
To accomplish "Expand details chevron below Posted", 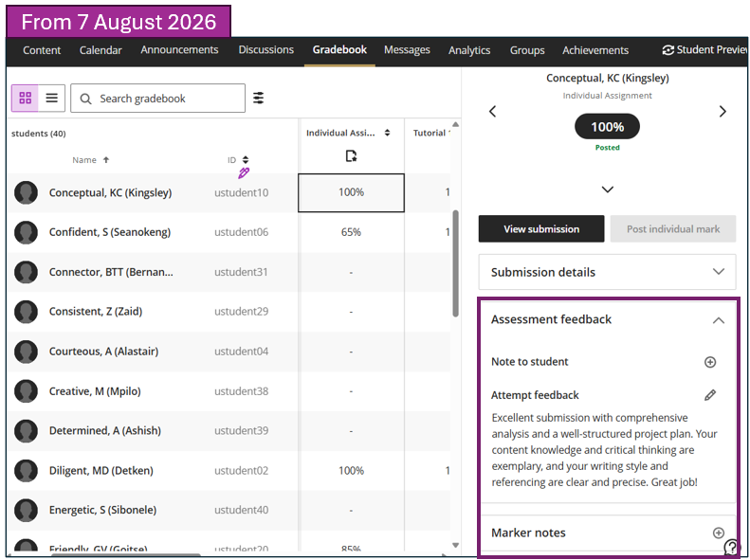I will [x=608, y=190].
